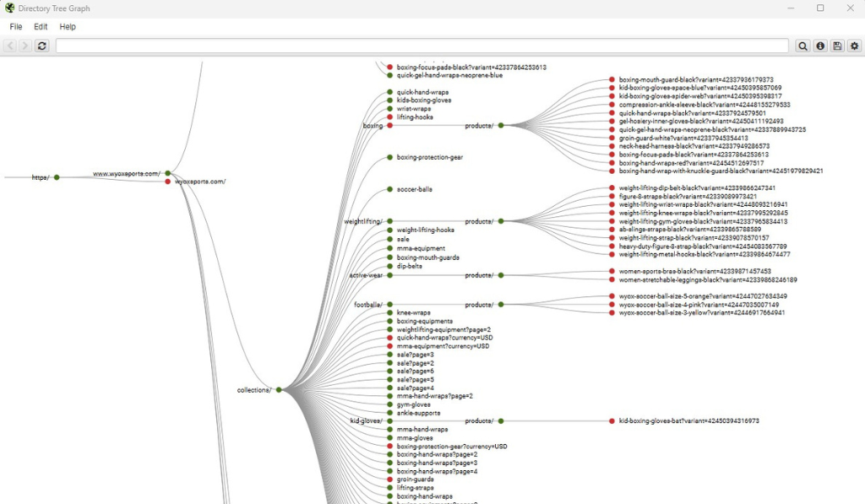Click the forward navigation arrow

pos(24,46)
